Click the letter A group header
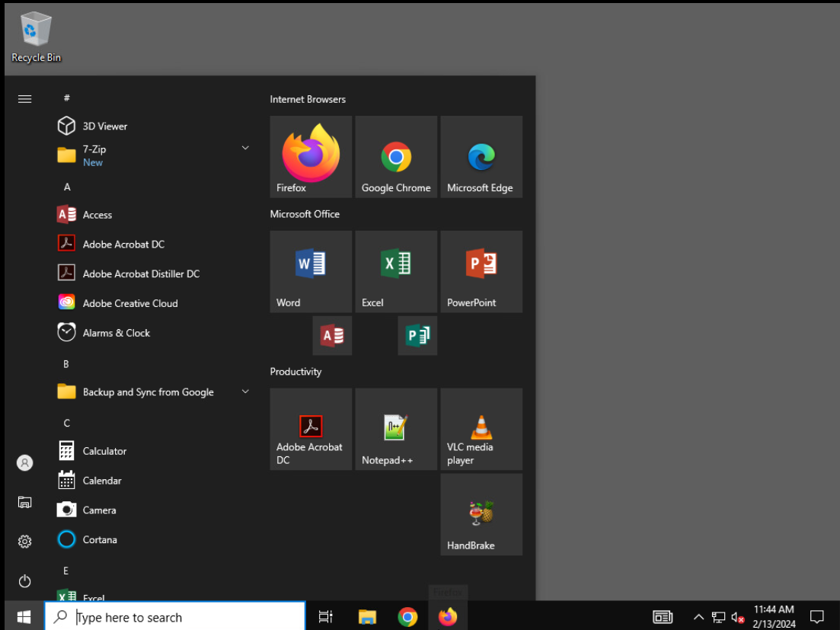The image size is (840, 630). 67,187
